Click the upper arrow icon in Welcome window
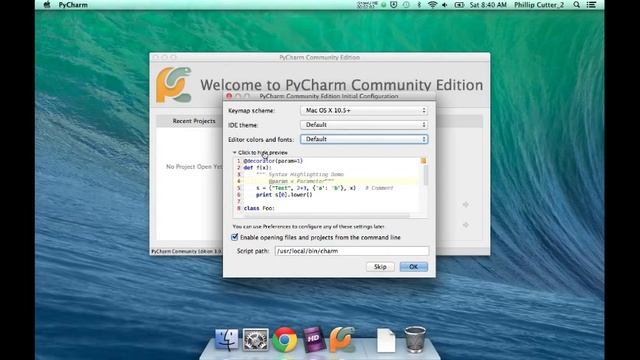This screenshot has width=640, height=360. [466, 204]
